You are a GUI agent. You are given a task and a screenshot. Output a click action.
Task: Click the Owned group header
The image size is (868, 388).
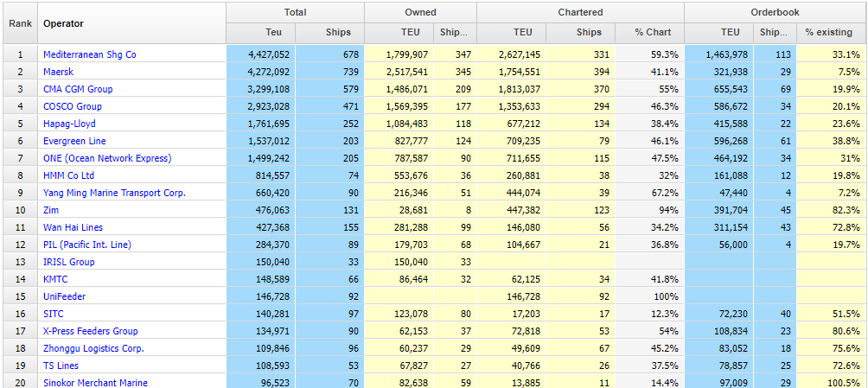(x=420, y=12)
